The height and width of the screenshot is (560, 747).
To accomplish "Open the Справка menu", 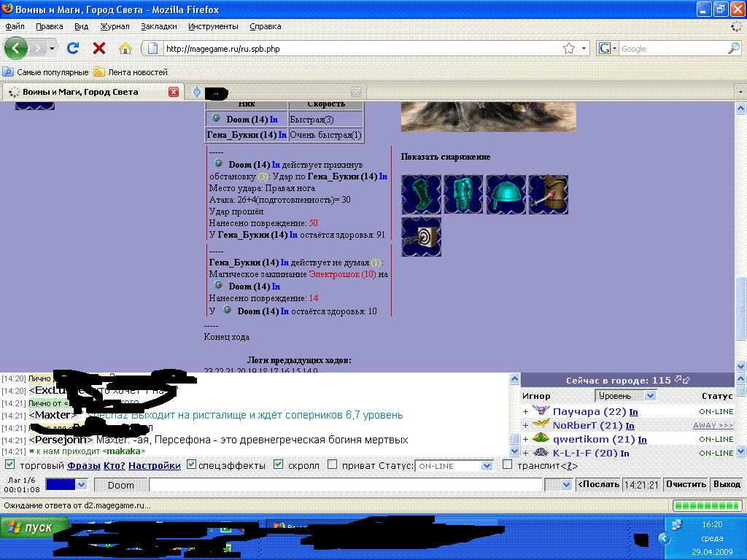I will tap(266, 26).
